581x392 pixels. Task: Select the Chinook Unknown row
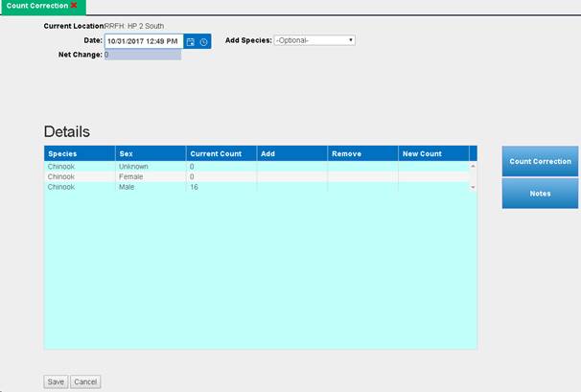tap(79, 167)
